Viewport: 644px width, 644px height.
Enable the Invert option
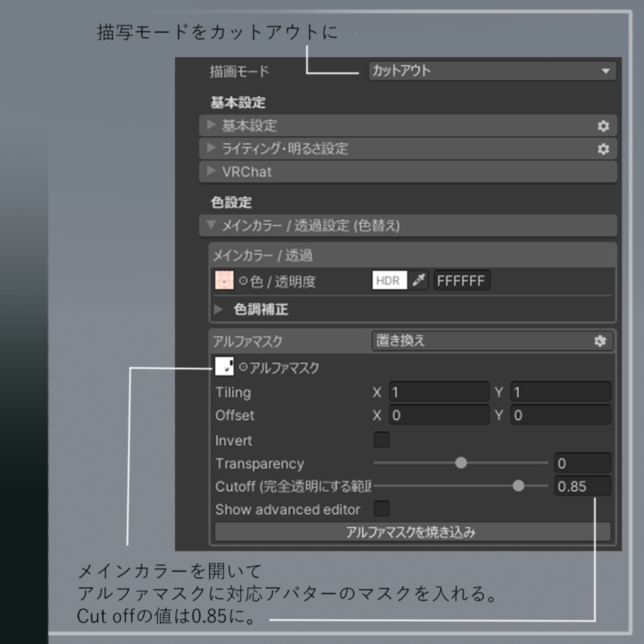click(x=381, y=440)
